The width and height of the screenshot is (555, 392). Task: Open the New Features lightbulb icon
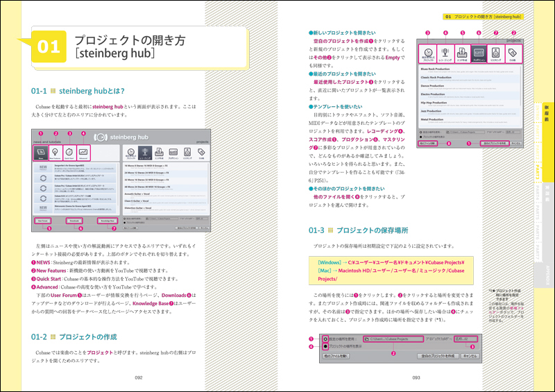point(55,153)
